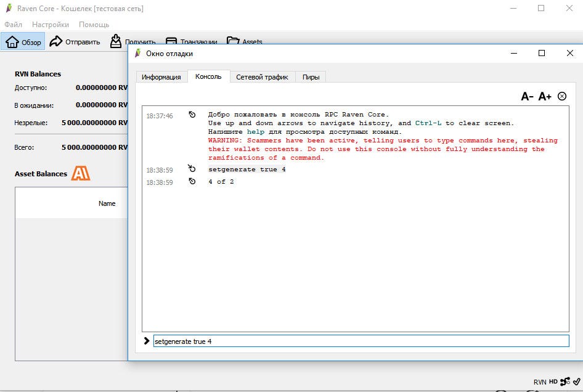Click the В ожидании balance value
Viewport: 583px width, 392px height.
pos(102,105)
